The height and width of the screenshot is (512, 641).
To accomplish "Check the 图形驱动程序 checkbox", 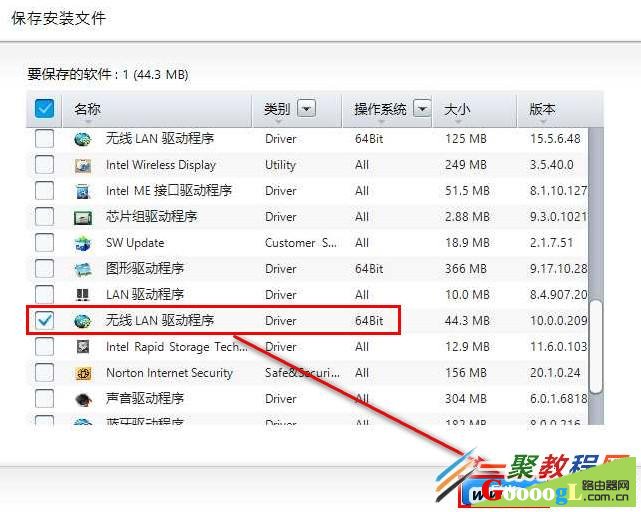I will pos(44,269).
